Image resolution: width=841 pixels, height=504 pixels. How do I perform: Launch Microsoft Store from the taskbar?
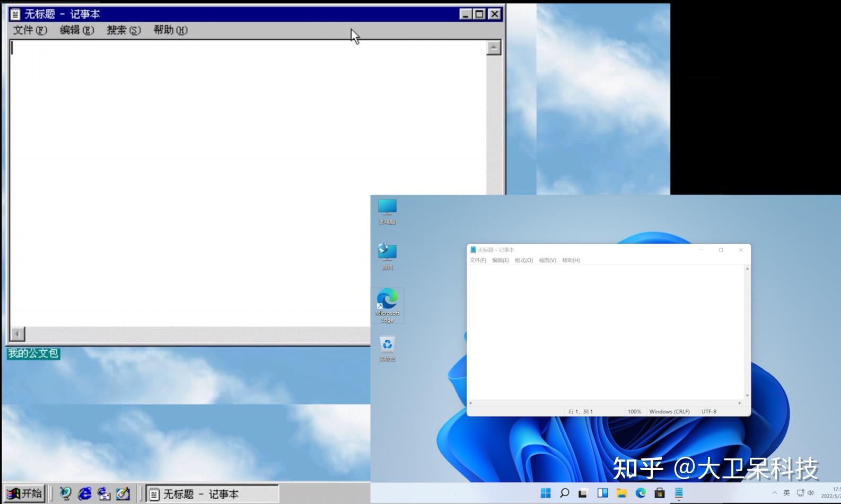point(659,493)
